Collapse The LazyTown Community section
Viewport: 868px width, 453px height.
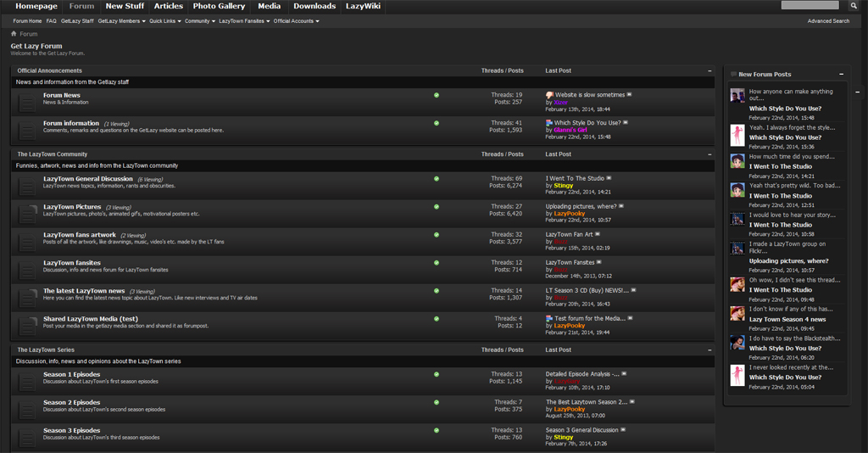click(709, 155)
